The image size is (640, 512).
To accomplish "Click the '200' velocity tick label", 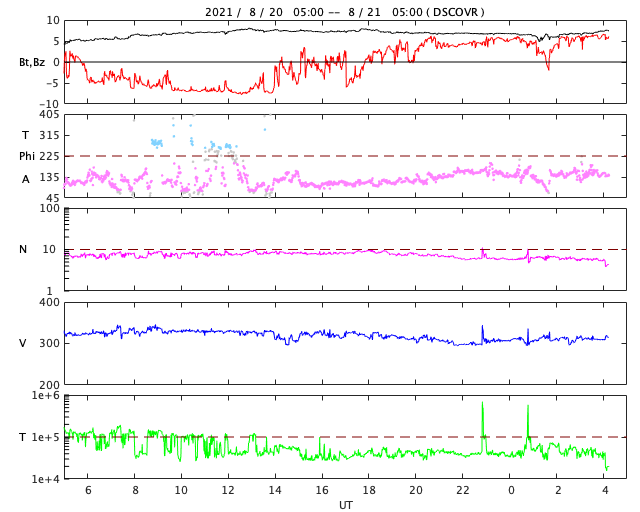I will pos(49,385).
